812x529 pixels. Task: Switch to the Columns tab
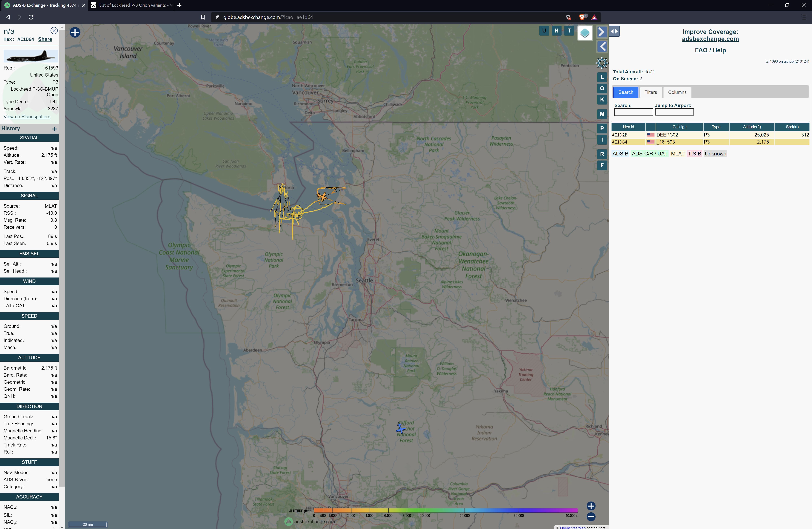pos(677,92)
